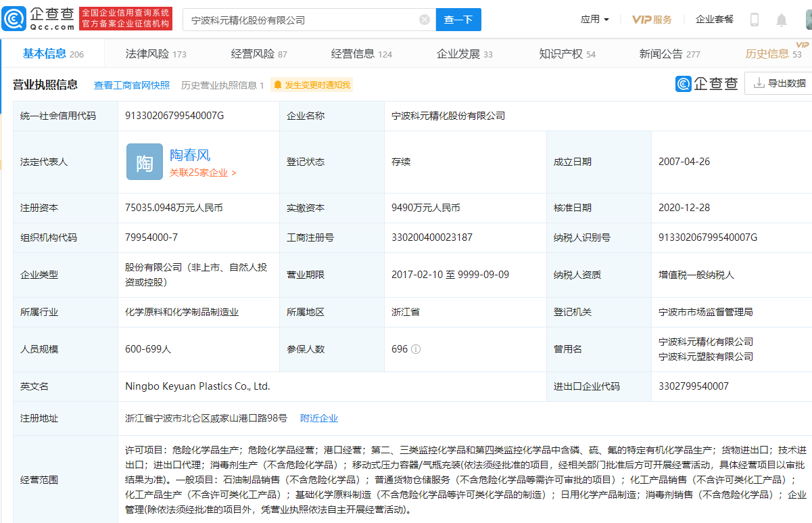Screen dimensions: 812x523
Task: Expand 关联25家企业 link
Action: pos(203,173)
